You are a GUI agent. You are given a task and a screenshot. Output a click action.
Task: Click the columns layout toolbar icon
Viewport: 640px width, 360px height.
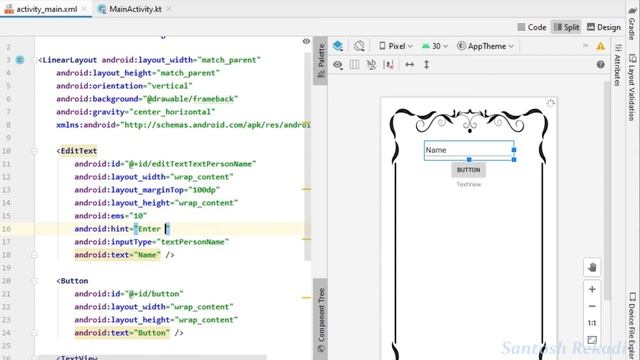point(354,65)
